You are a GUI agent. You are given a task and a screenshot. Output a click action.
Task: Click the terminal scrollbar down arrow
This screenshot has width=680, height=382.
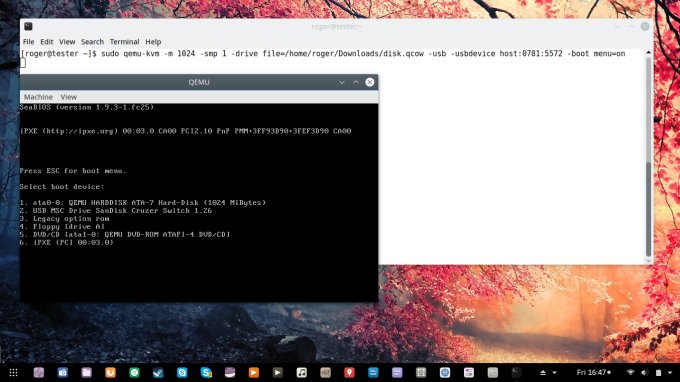(648, 261)
